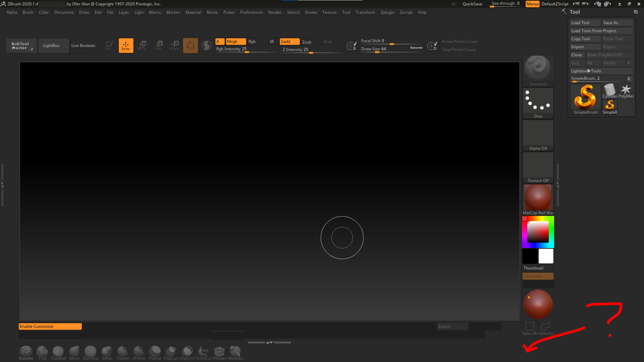The height and width of the screenshot is (362, 644).
Task: Pick the Cylinder tool thumbnail
Action: [609, 91]
